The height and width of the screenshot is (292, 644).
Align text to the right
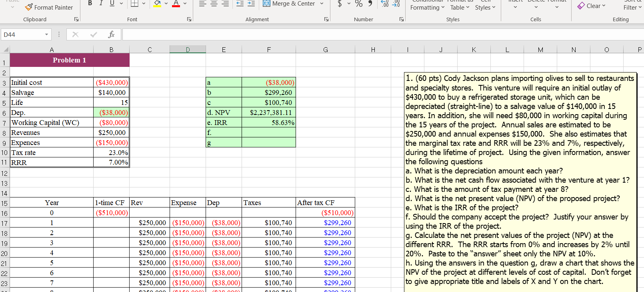226,3
